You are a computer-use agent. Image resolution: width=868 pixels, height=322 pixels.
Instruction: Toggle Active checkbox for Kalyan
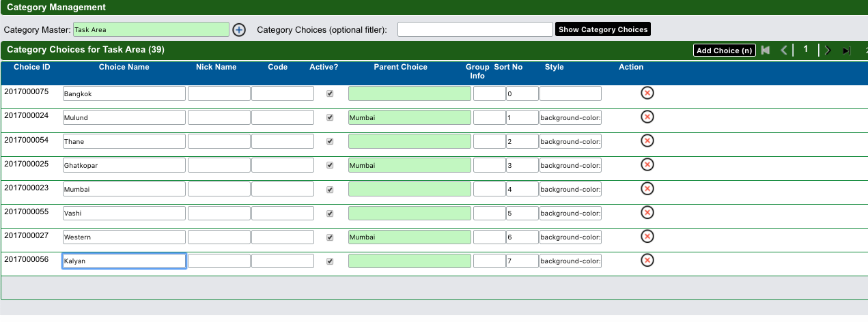(330, 261)
